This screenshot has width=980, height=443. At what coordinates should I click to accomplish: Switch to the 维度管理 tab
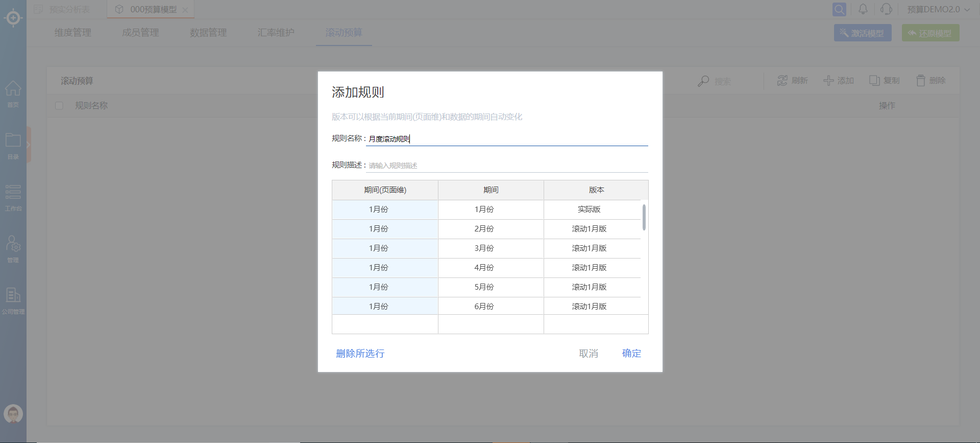[73, 33]
